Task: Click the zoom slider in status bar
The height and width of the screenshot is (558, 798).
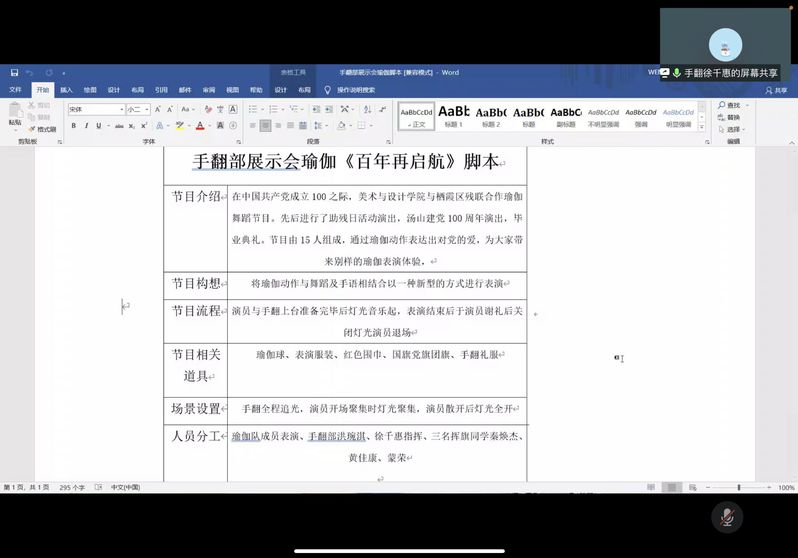Action: point(738,487)
